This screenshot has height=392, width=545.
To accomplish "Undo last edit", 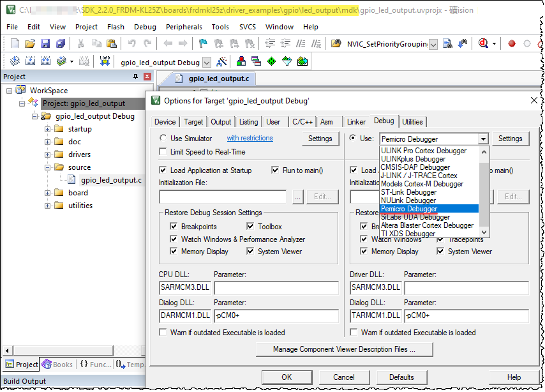I will 131,43.
